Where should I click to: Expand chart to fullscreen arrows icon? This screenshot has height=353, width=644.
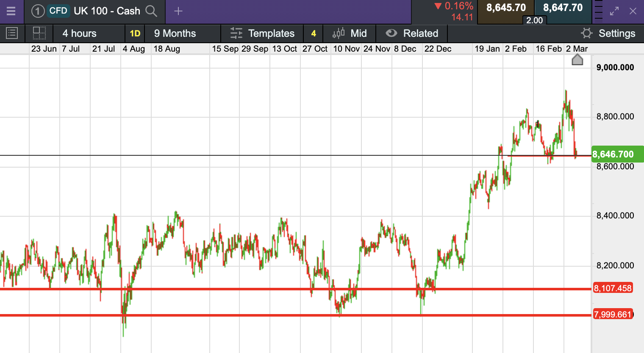point(614,11)
